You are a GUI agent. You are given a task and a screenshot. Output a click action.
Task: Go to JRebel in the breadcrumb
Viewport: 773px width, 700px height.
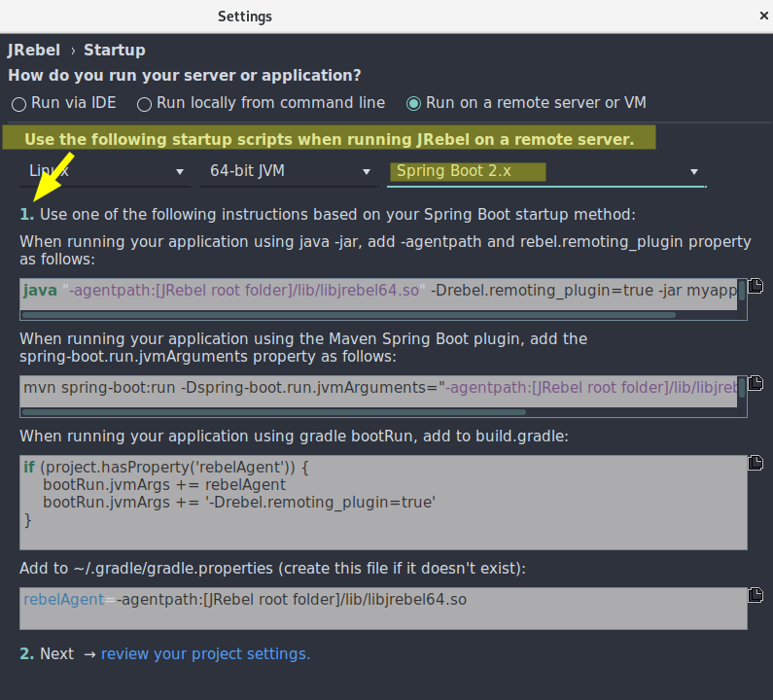pos(33,51)
